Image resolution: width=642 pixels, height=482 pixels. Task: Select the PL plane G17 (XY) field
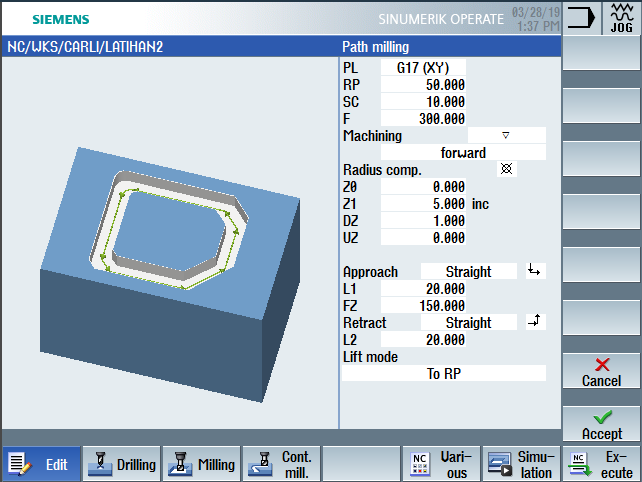pyautogui.click(x=423, y=67)
